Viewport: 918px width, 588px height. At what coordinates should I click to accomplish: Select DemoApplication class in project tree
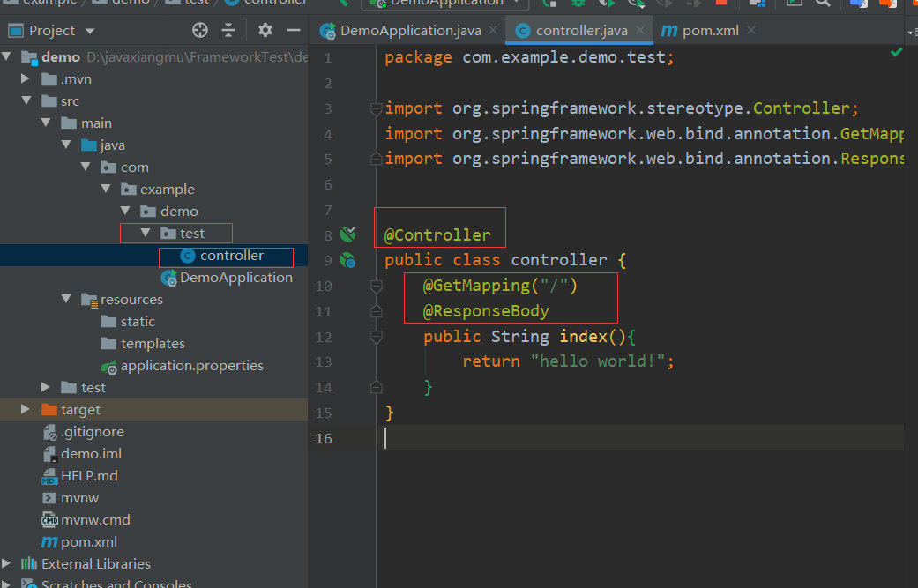235,278
